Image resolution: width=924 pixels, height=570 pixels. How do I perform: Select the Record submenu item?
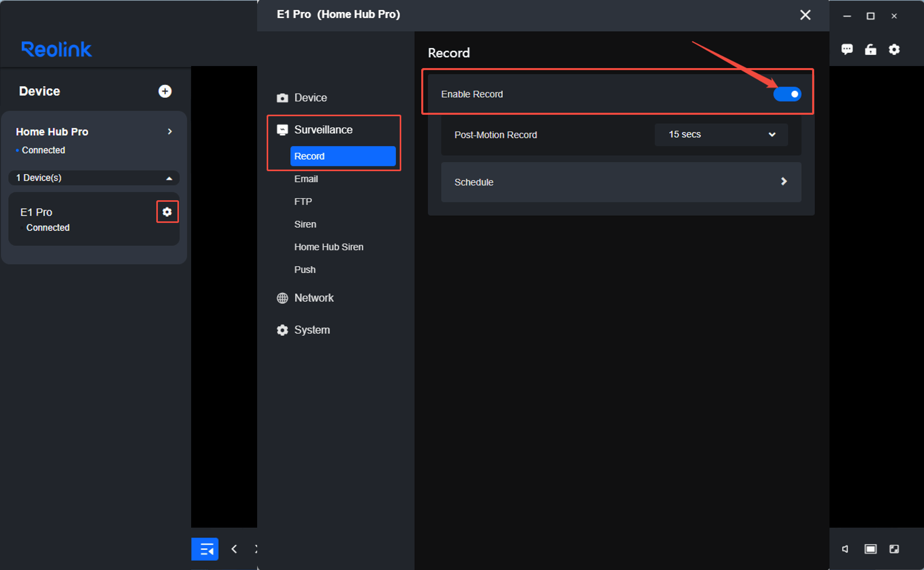tap(343, 156)
